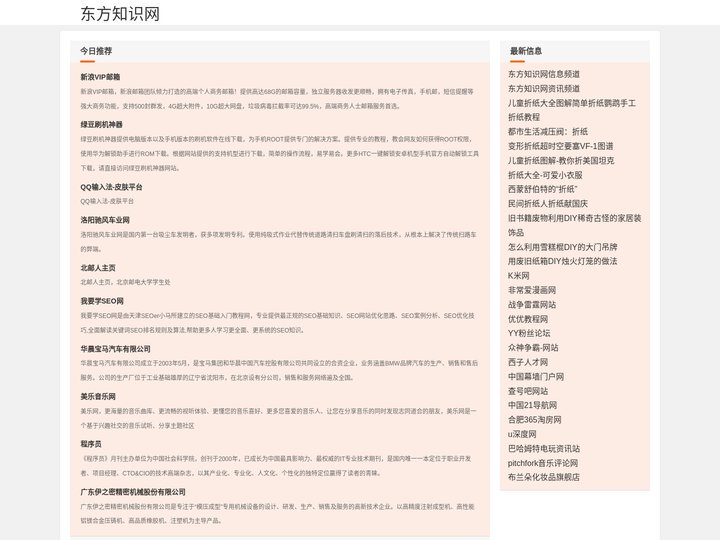Image resolution: width=720 pixels, height=540 pixels.
Task: Select the 今日推荐 section header
Action: pyautogui.click(x=96, y=51)
